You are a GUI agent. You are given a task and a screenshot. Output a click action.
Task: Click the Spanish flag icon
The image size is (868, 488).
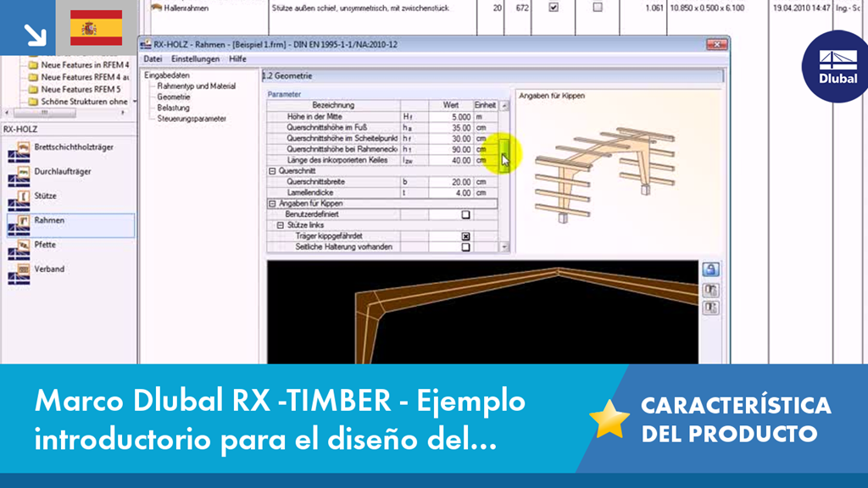[97, 28]
